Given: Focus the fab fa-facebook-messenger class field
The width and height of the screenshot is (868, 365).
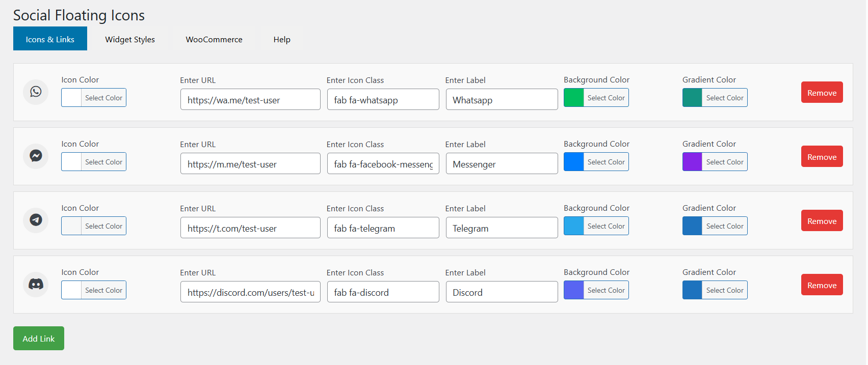Looking at the screenshot, I should coord(383,163).
